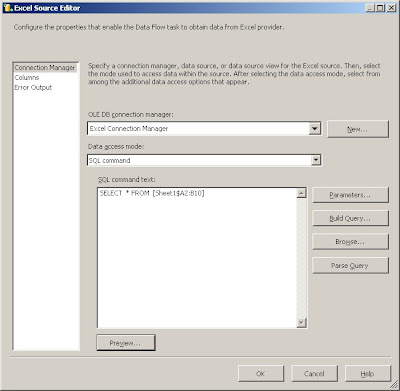
Task: Click the Data access mode label
Action: tap(116, 146)
